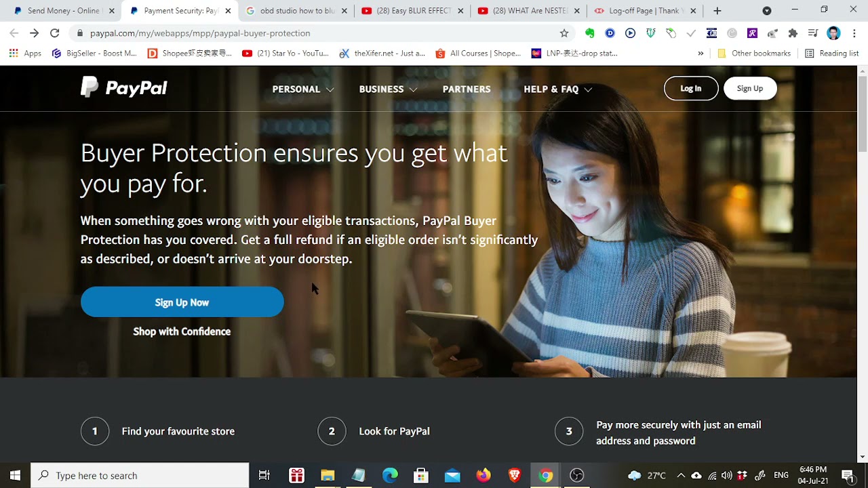
Task: Click the blue play-button extension icon
Action: coord(631,33)
